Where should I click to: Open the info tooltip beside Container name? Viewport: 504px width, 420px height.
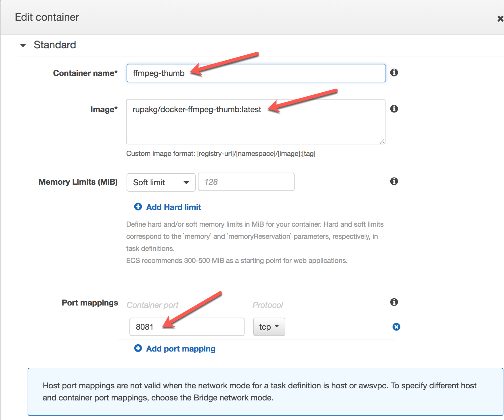click(394, 72)
